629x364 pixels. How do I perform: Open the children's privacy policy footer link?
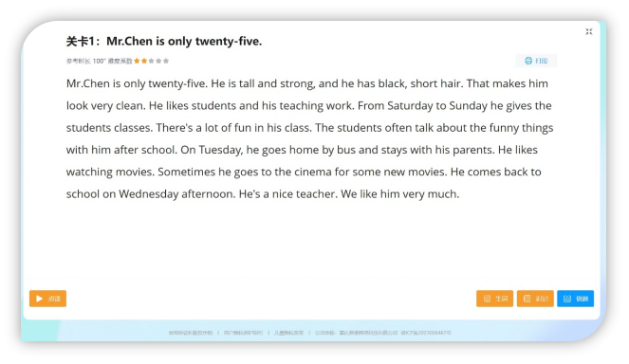tap(288, 333)
